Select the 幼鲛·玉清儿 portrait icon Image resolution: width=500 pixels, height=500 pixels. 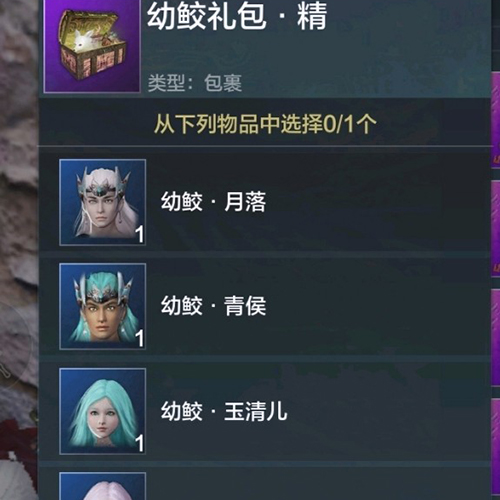[x=103, y=411]
